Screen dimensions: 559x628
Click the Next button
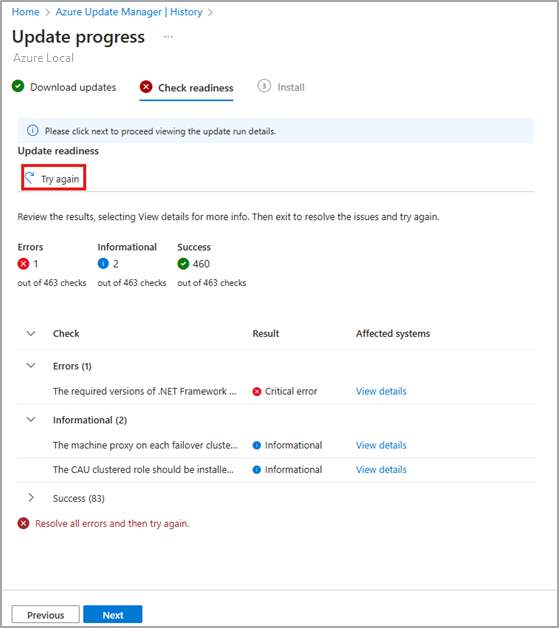[x=113, y=615]
